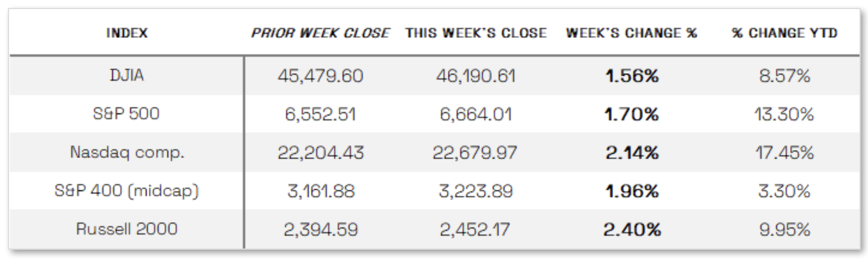
Task: Select DJIA this week's close 46,190.61
Action: [475, 75]
